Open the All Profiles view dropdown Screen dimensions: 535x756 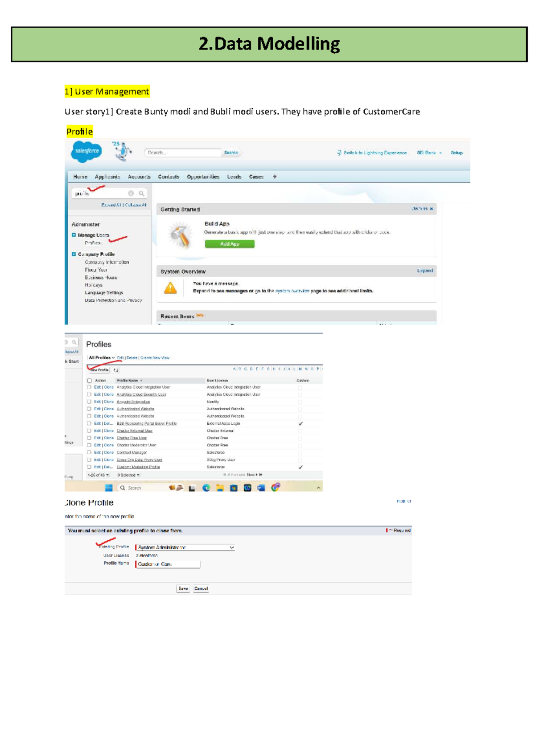click(x=102, y=357)
